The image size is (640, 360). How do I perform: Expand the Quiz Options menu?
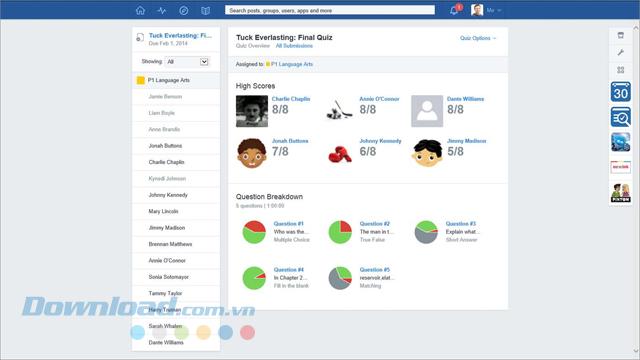click(x=478, y=38)
